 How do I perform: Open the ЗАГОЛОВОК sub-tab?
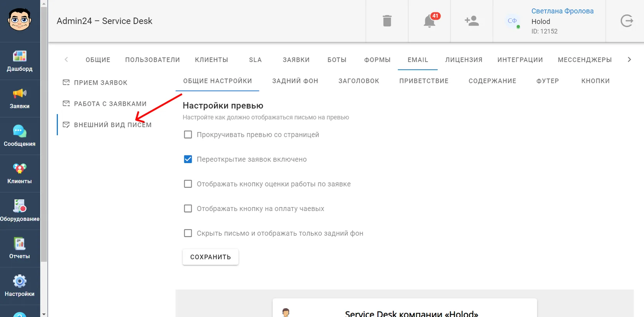pyautogui.click(x=359, y=81)
